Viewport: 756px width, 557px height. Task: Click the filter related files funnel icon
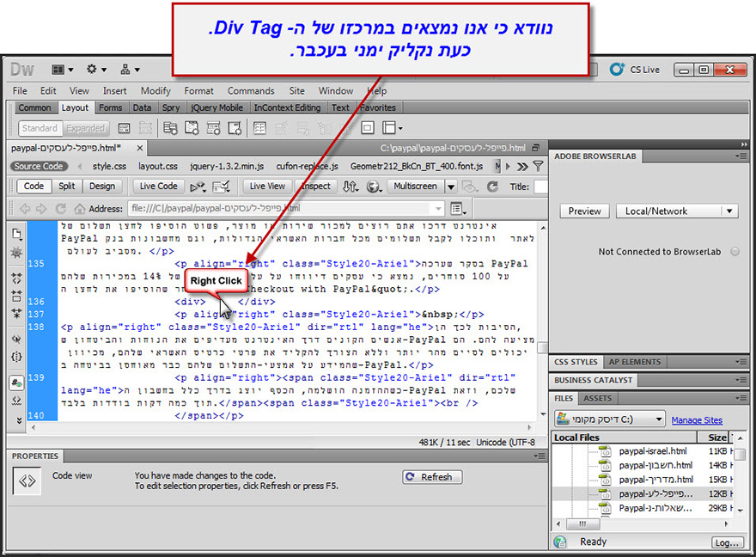[538, 167]
